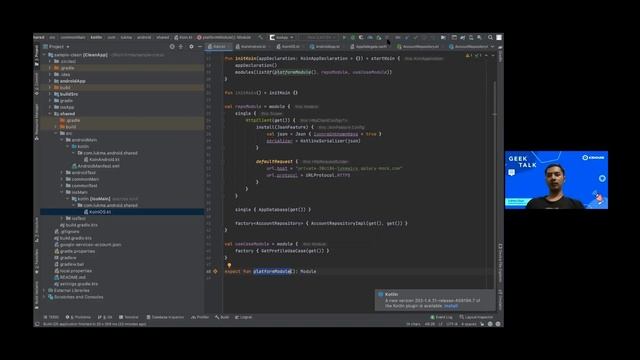The height and width of the screenshot is (360, 640).
Task: Click UTF-8 encoding in status bar
Action: coord(451,324)
